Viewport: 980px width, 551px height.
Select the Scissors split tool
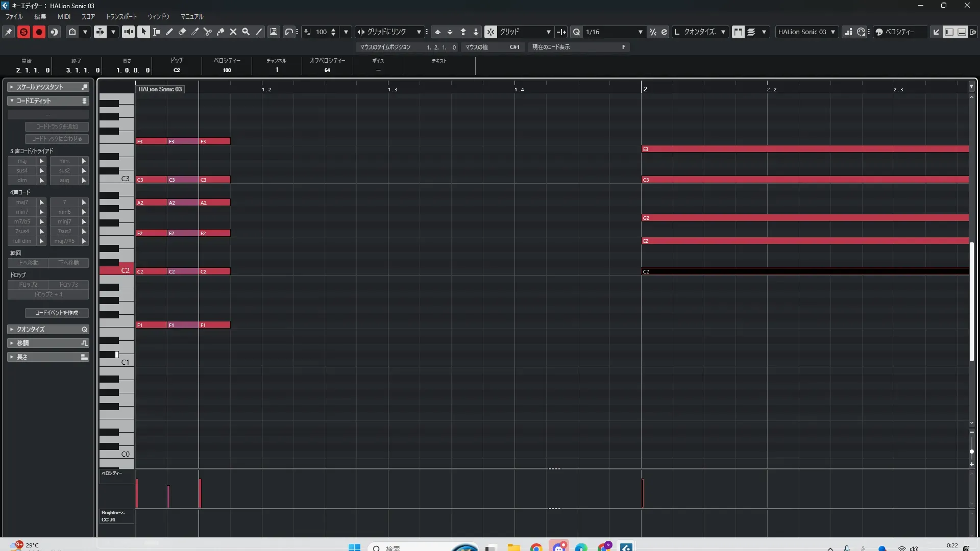207,32
